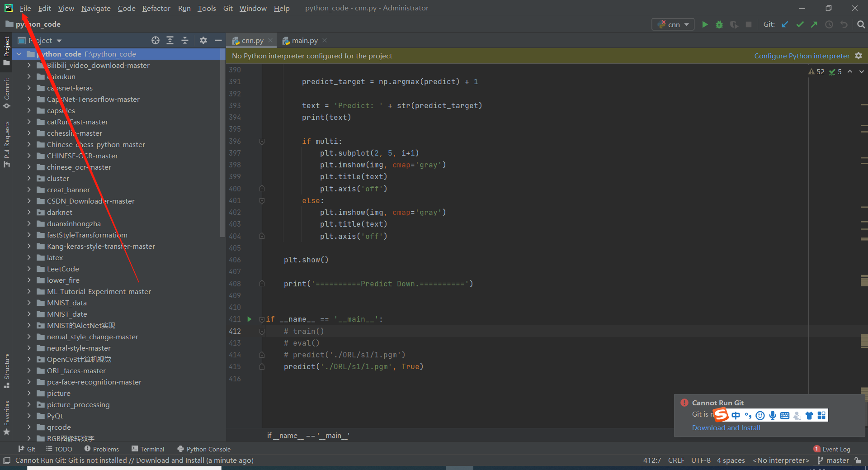Expand capsnet-keras folder
The height and width of the screenshot is (470, 868).
(29, 88)
